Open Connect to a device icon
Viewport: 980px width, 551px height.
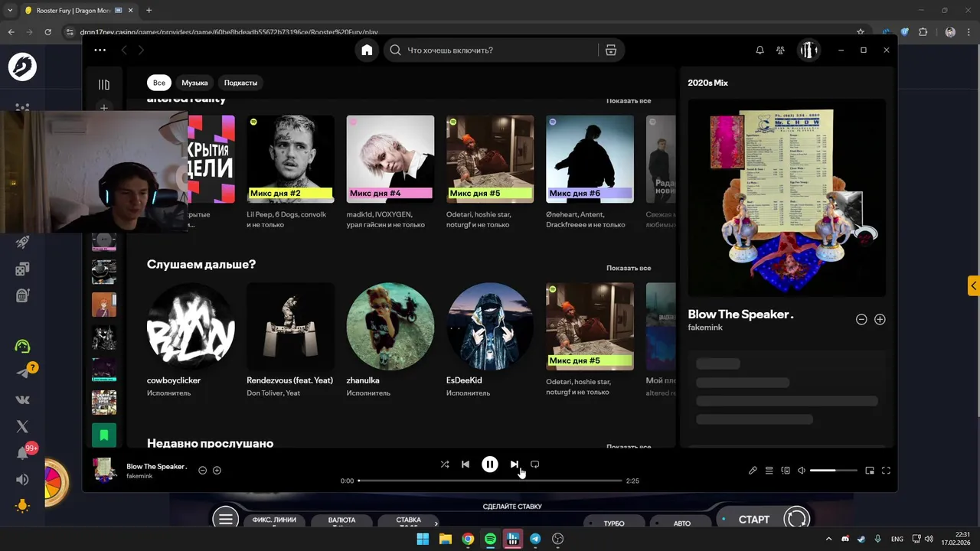(x=786, y=471)
